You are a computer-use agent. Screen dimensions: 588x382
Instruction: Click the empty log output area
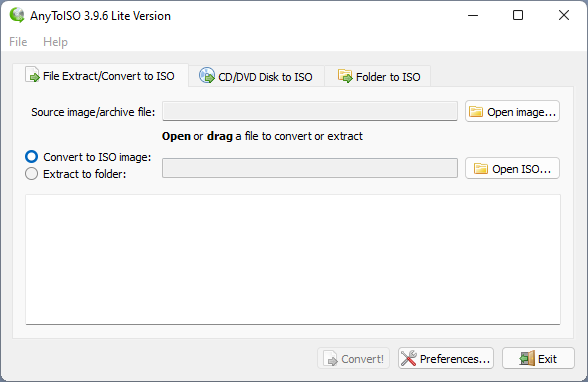click(x=293, y=259)
